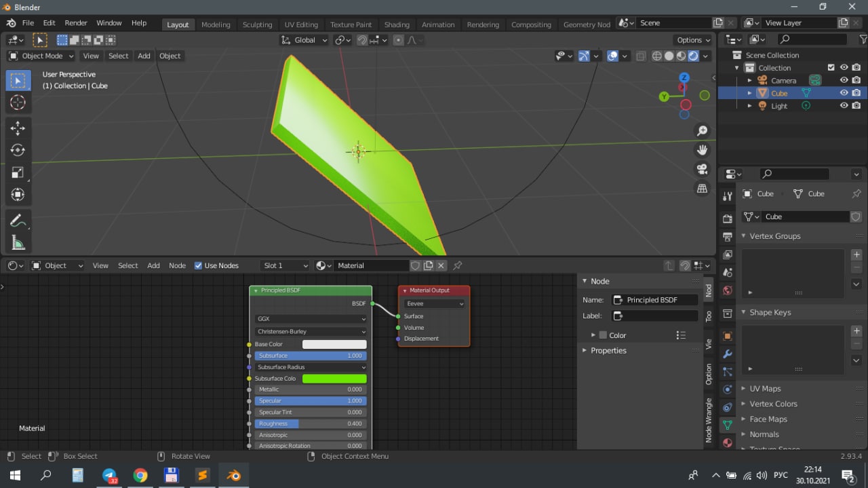The height and width of the screenshot is (488, 868).
Task: Open the Object Mode dropdown
Action: point(41,56)
